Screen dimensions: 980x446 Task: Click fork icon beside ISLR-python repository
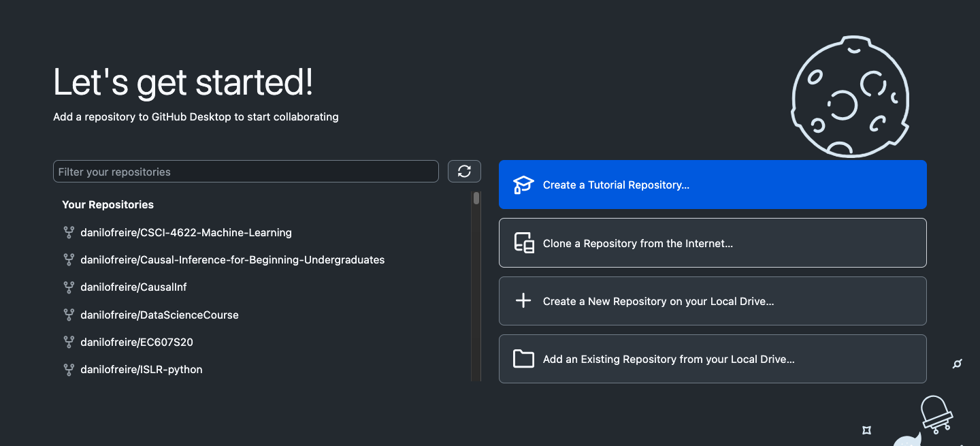click(x=69, y=370)
